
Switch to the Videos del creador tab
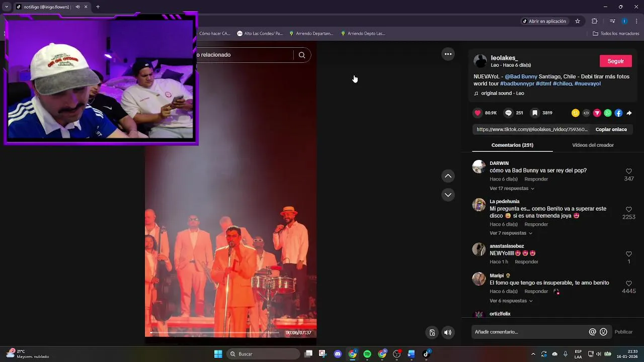tap(593, 145)
